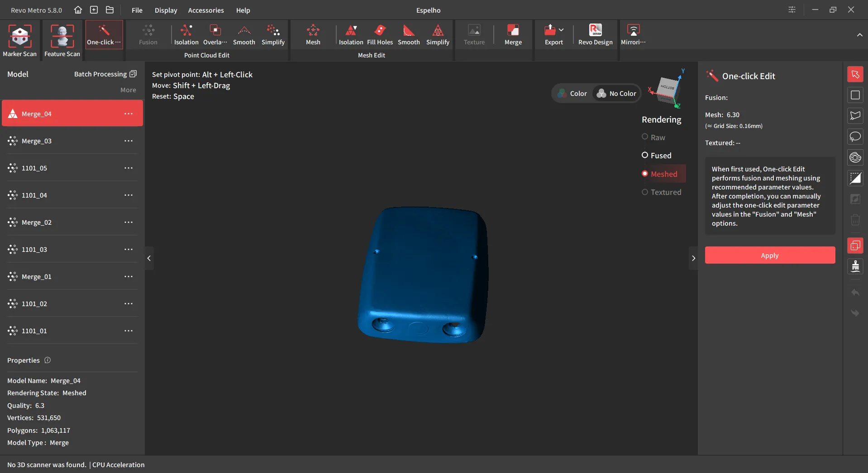Image resolution: width=868 pixels, height=473 pixels.
Task: Select the 1101_03 model in list
Action: [x=72, y=249]
